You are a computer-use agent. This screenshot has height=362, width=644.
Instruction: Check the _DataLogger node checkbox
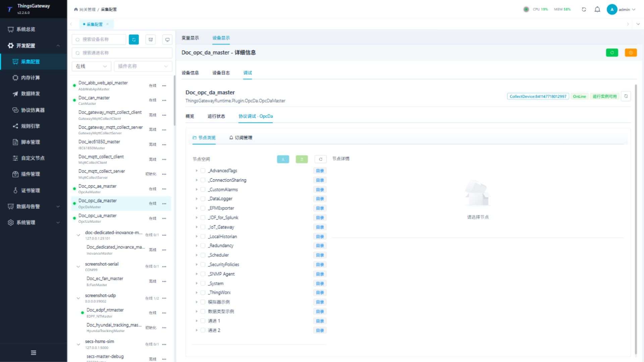[x=203, y=199]
